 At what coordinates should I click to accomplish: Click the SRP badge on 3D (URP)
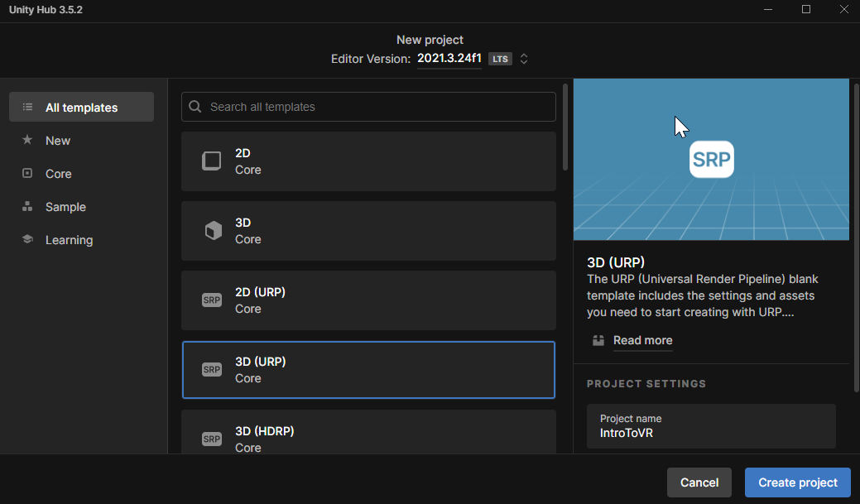click(x=212, y=369)
